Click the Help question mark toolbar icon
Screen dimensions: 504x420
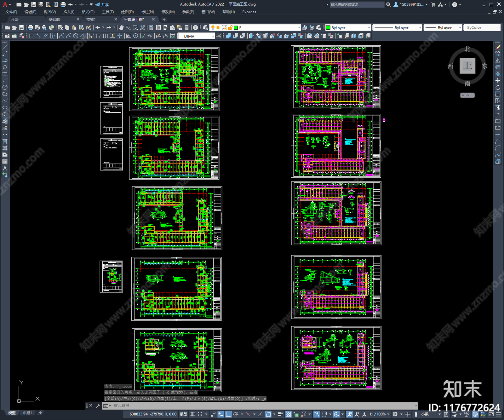tap(196, 28)
